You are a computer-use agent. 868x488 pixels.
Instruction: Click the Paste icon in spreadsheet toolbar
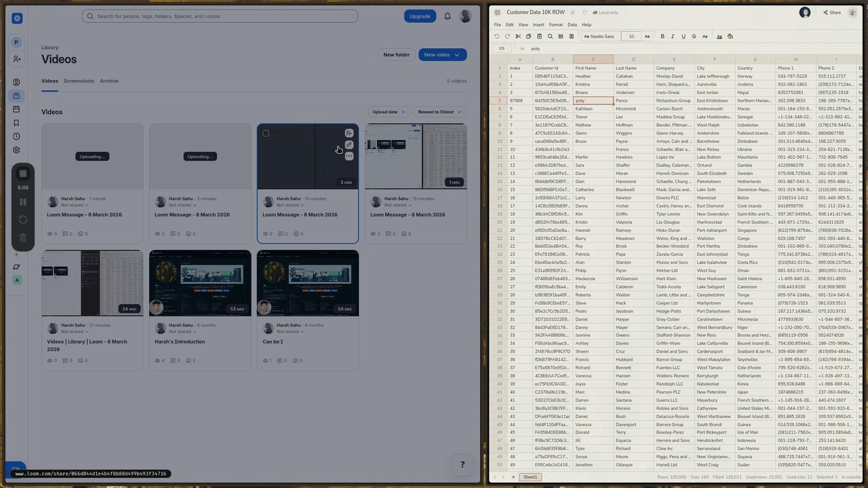[x=539, y=37]
